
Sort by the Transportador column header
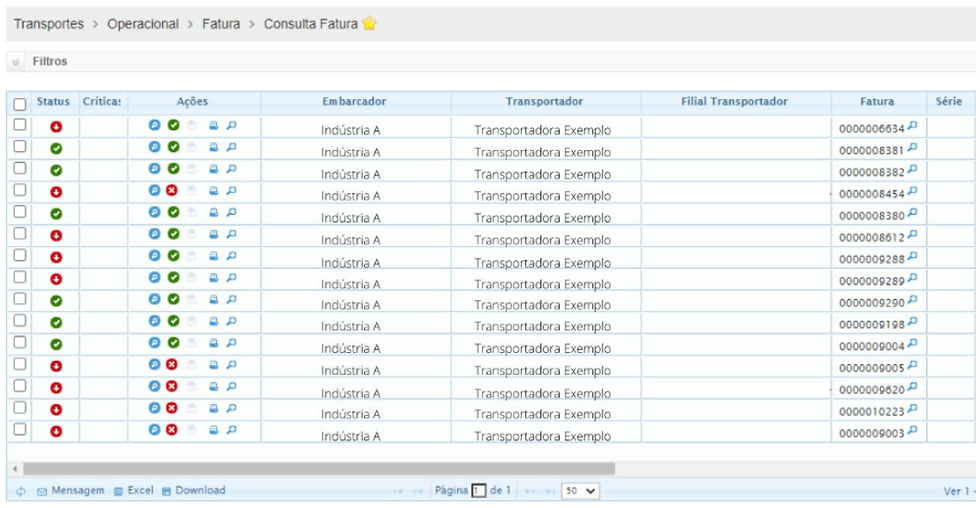544,101
